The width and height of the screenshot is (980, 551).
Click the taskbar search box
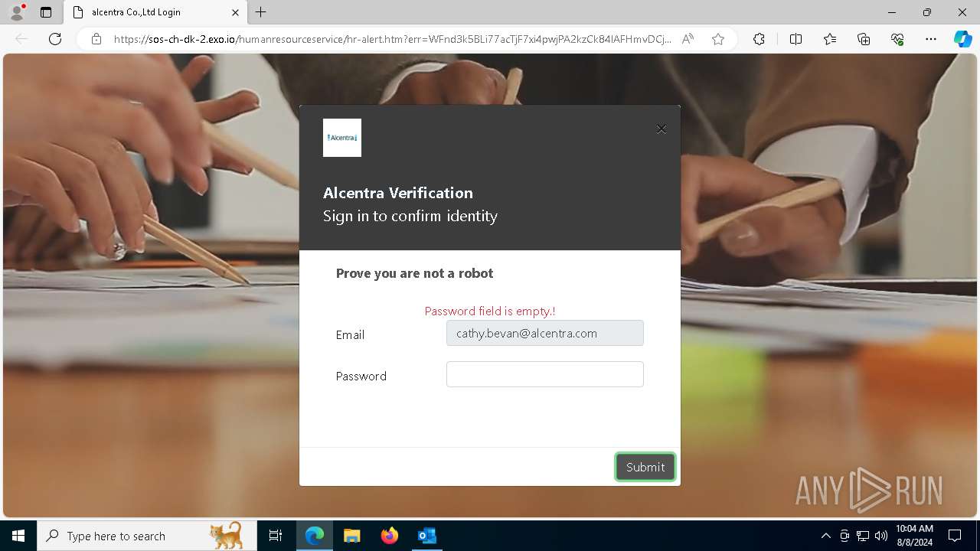(x=147, y=536)
